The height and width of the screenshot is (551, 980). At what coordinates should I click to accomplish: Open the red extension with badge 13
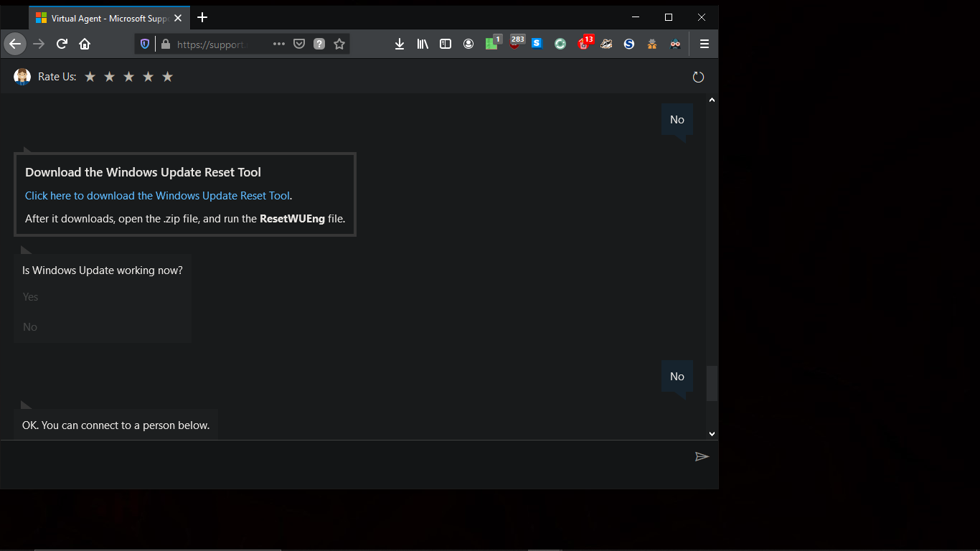pos(585,43)
